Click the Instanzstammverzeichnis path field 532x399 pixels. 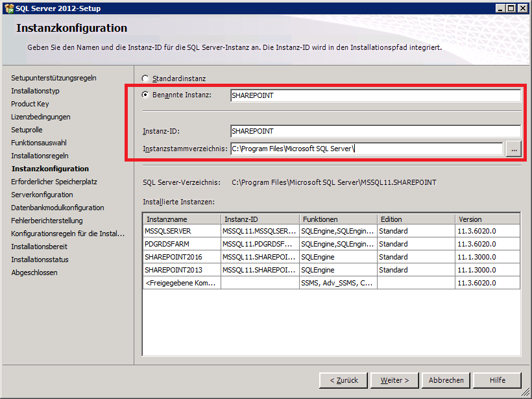point(367,149)
